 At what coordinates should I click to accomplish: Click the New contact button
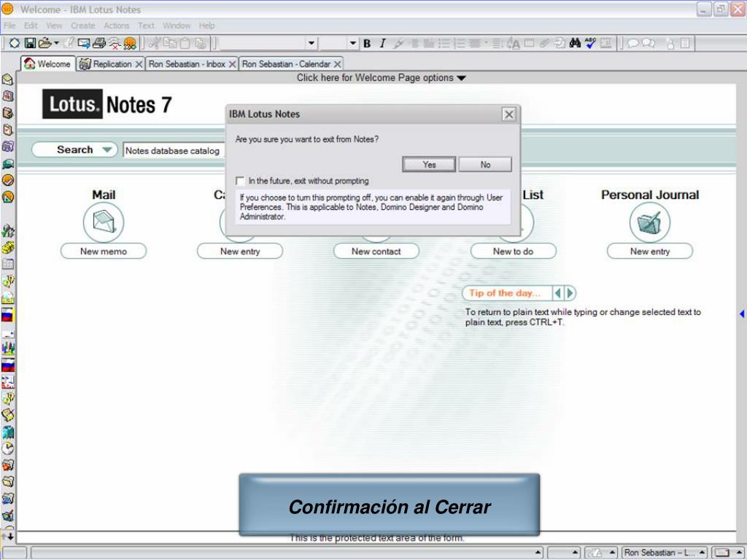point(376,251)
